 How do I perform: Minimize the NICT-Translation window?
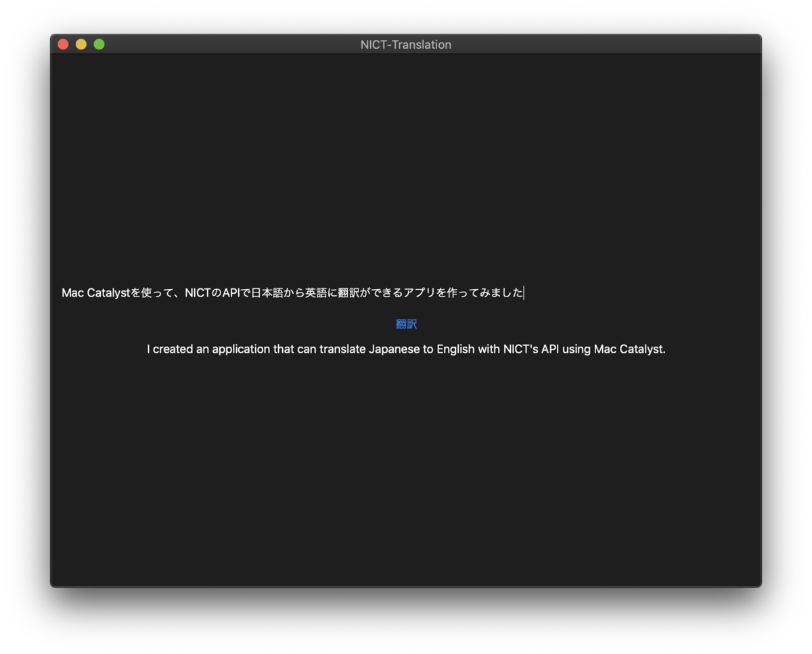coord(81,45)
